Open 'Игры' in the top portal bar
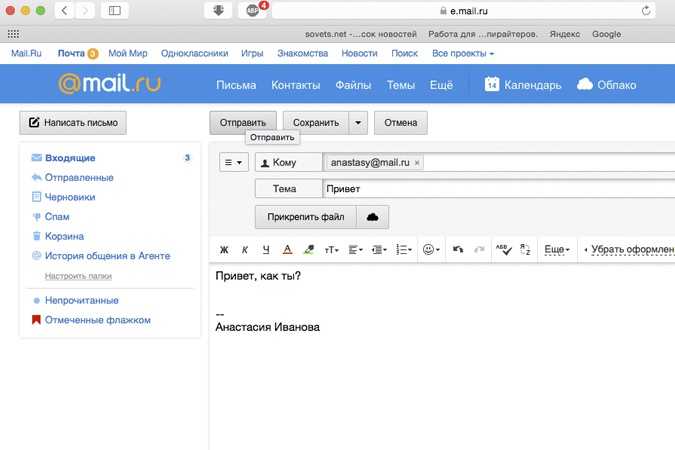675x450 pixels. point(252,53)
